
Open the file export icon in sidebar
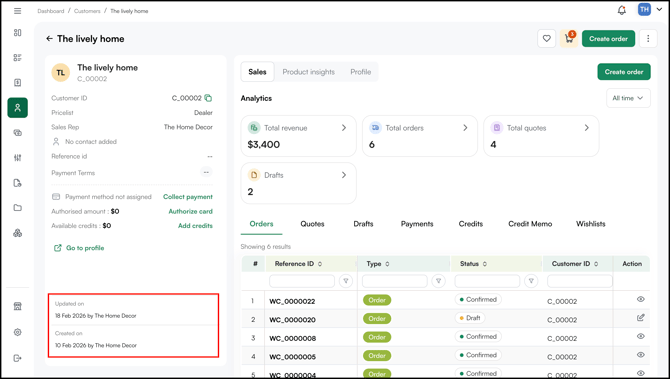[18, 183]
